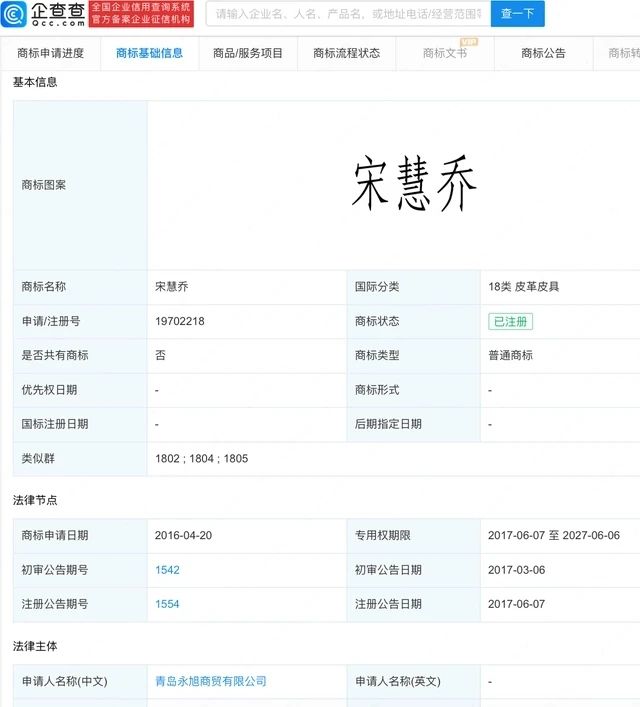Click the Qcc.com logo icon

pyautogui.click(x=14, y=14)
